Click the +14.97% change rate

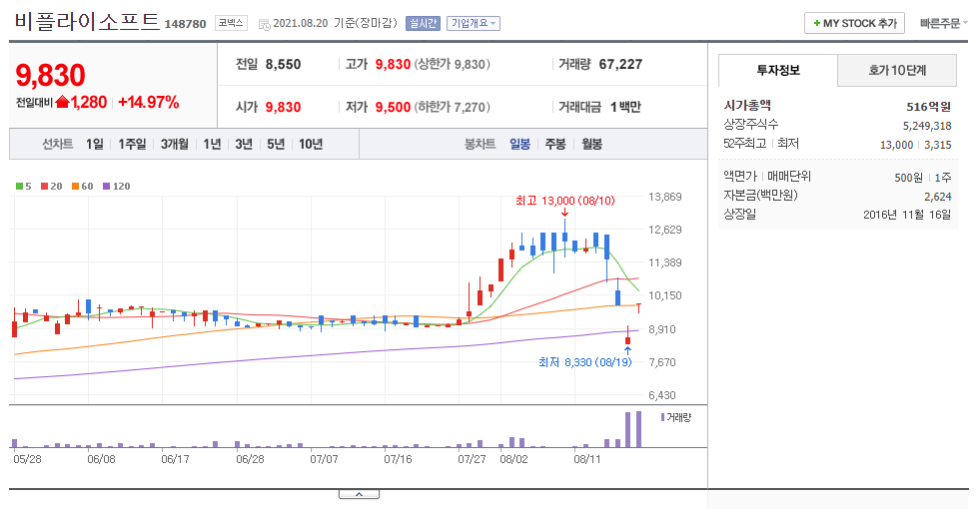coord(149,103)
